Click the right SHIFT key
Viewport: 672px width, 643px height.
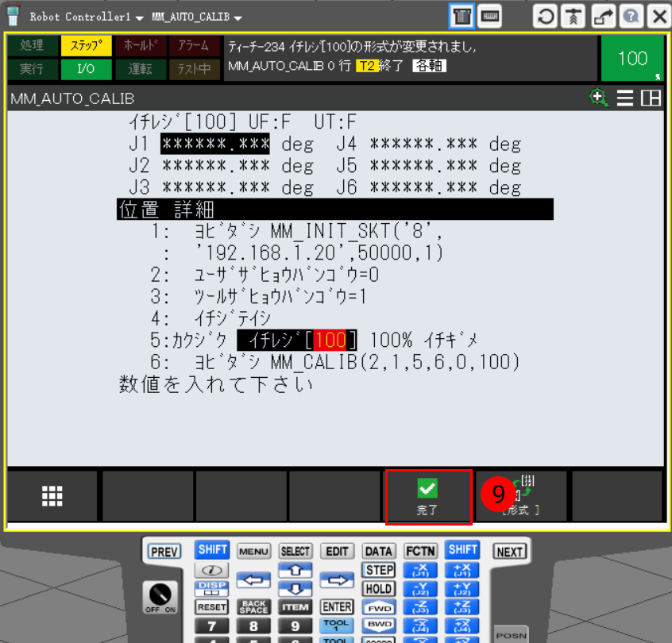(462, 549)
